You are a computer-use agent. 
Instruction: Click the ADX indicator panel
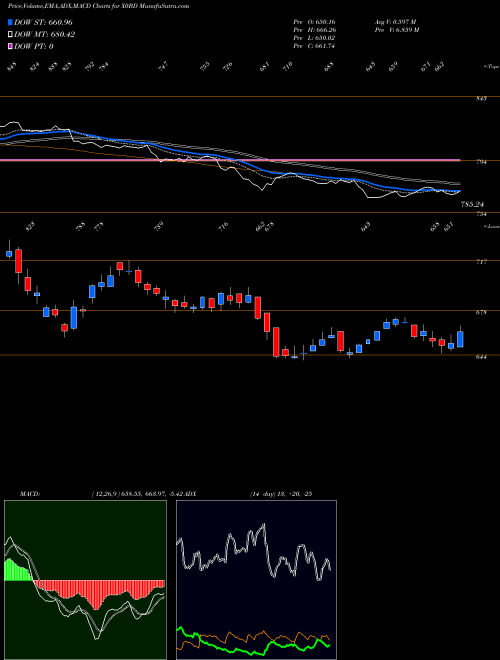(x=256, y=580)
